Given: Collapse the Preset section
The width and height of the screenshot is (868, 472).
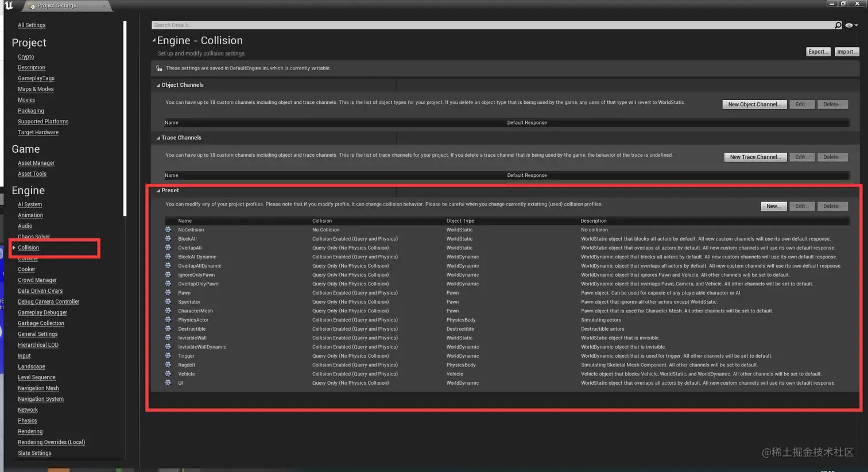Looking at the screenshot, I should click(158, 191).
